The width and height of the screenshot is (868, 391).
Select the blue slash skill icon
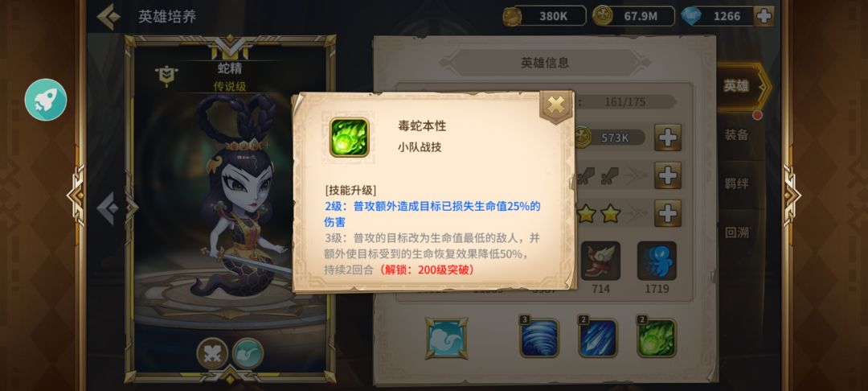598,338
